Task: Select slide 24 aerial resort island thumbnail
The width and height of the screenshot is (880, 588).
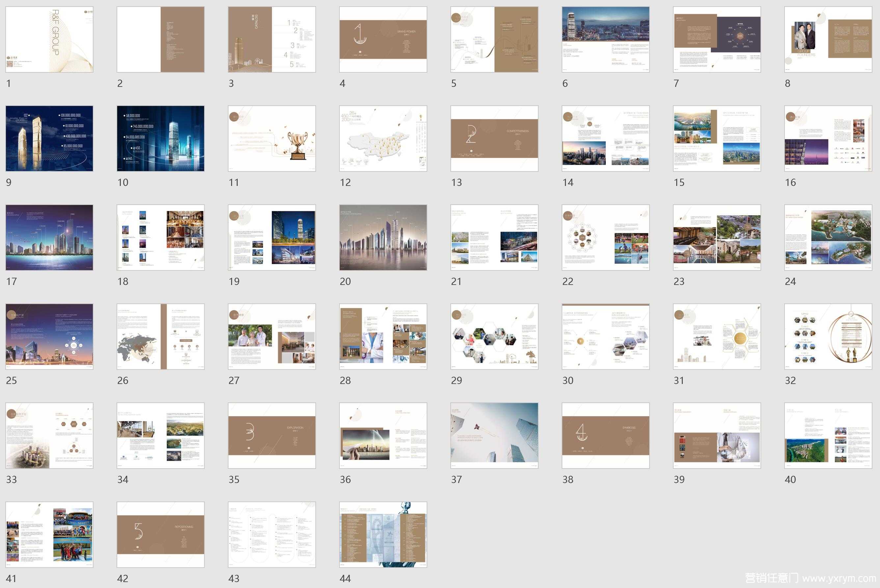Action: click(x=828, y=237)
